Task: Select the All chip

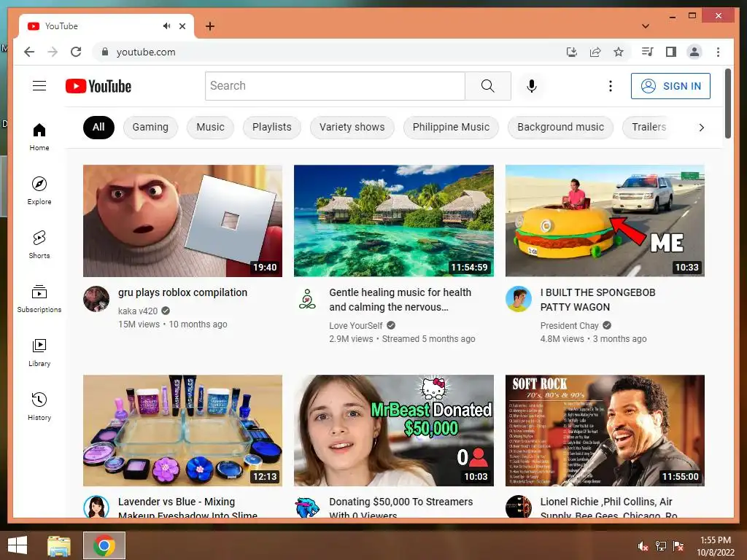Action: [98, 127]
